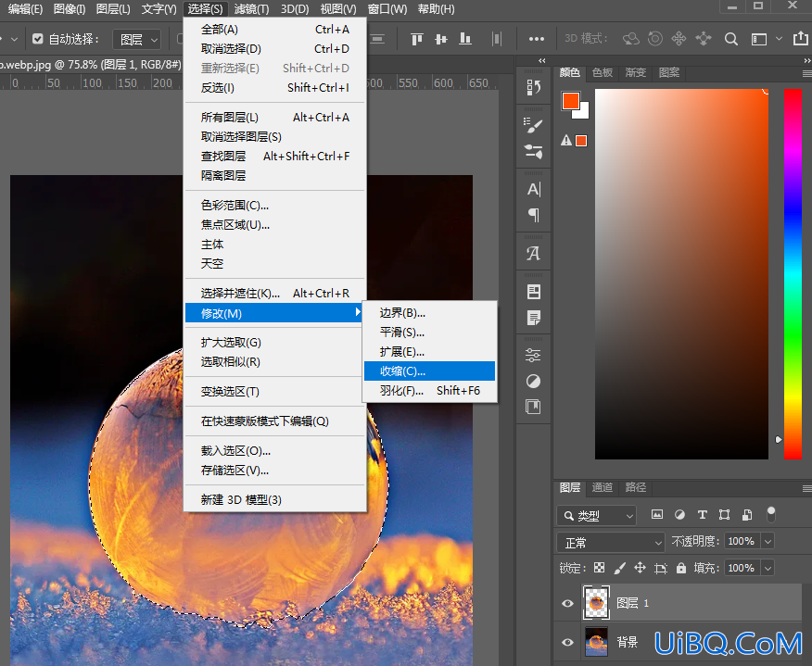
Task: Filter layers by shape layers icon
Action: (x=725, y=514)
